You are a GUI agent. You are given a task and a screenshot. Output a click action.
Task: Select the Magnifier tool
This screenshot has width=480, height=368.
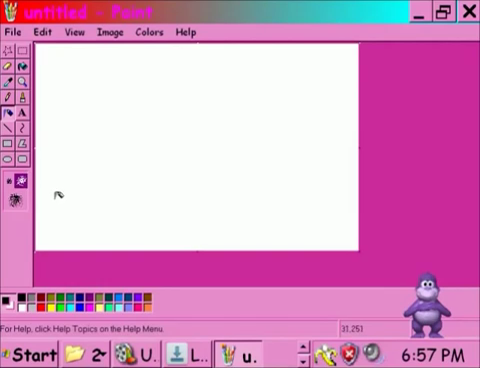22,81
